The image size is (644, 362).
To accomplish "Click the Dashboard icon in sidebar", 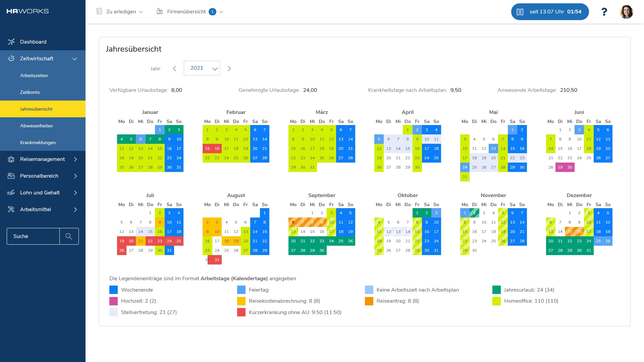I will 11,42.
